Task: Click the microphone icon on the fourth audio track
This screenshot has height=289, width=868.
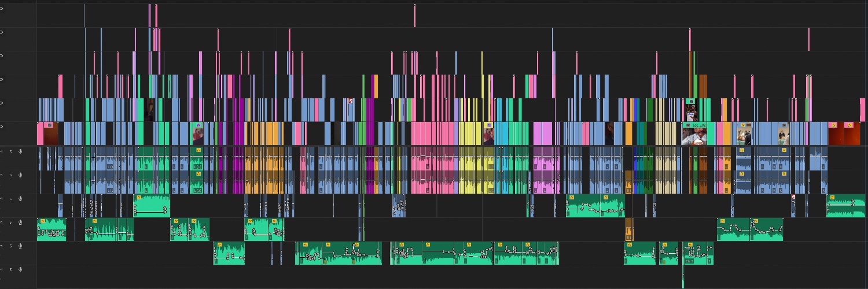Action: point(20,223)
